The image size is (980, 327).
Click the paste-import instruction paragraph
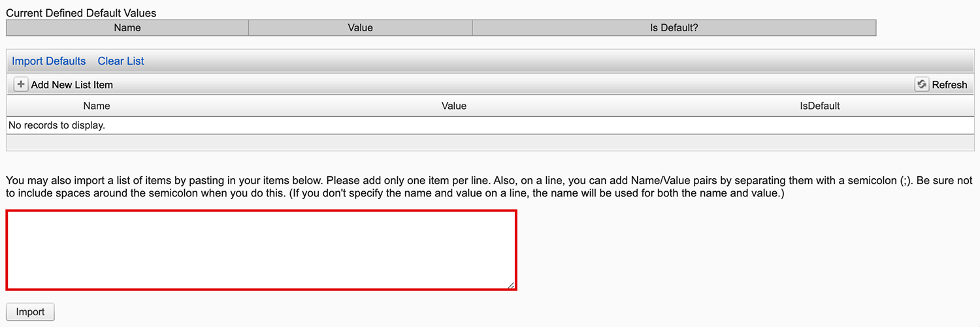(392, 187)
